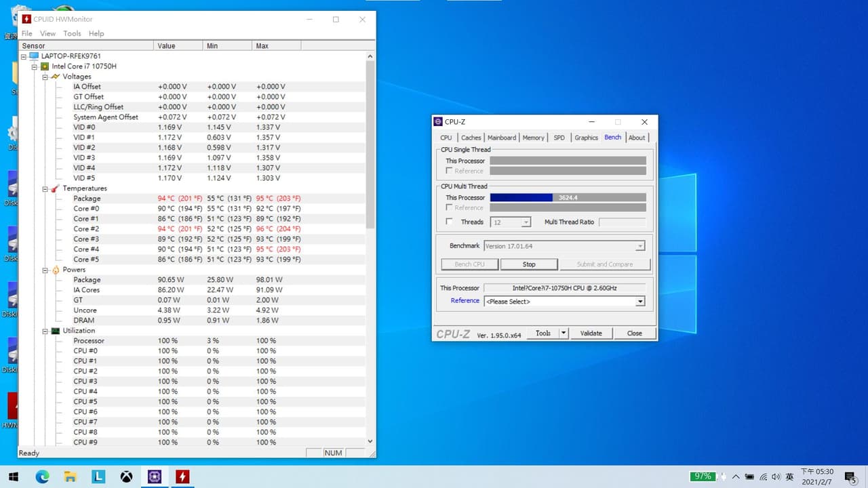Click the 英 input method indicator
Viewport: 868px width, 488px height.
point(789,476)
